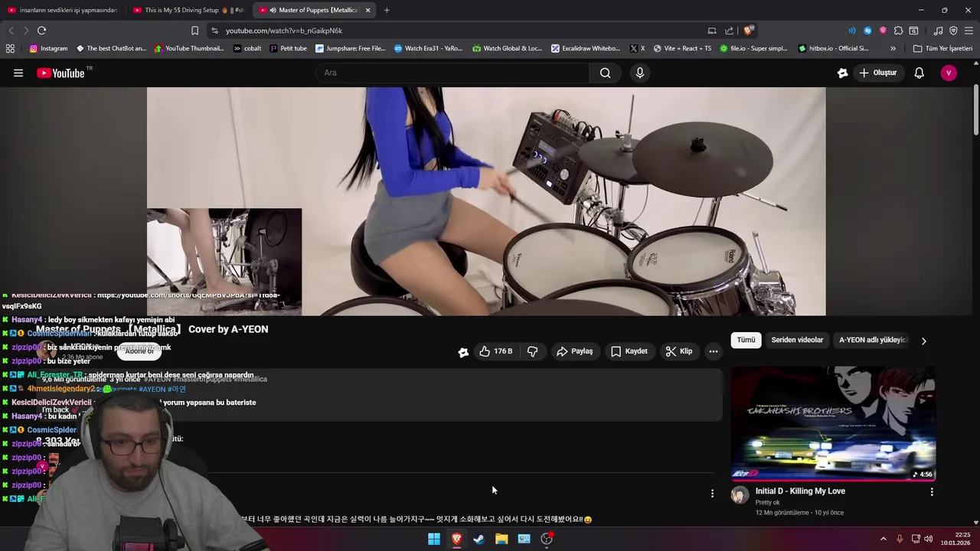Select the Tümü filter chip

[746, 340]
